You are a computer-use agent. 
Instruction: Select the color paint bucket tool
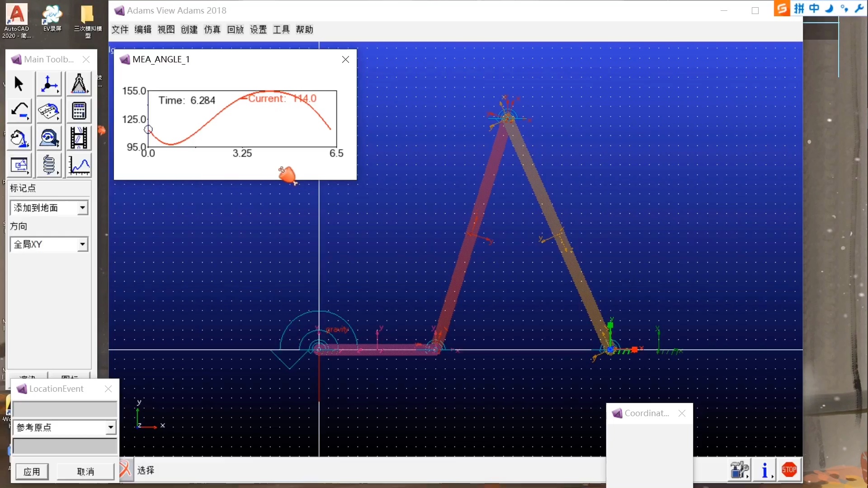19,139
